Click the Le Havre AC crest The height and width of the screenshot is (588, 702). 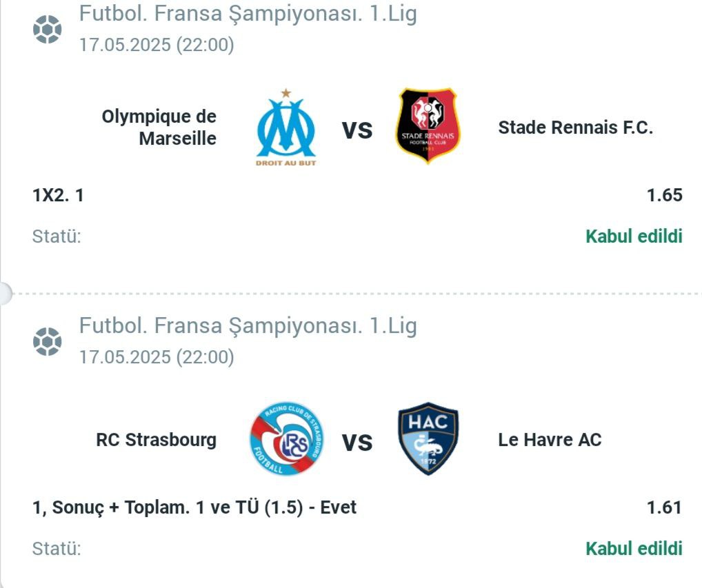(428, 438)
